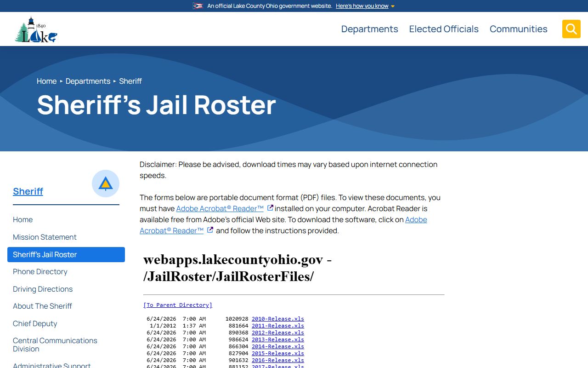
Task: Open the Sheriff breadcrumb link
Action: (130, 81)
